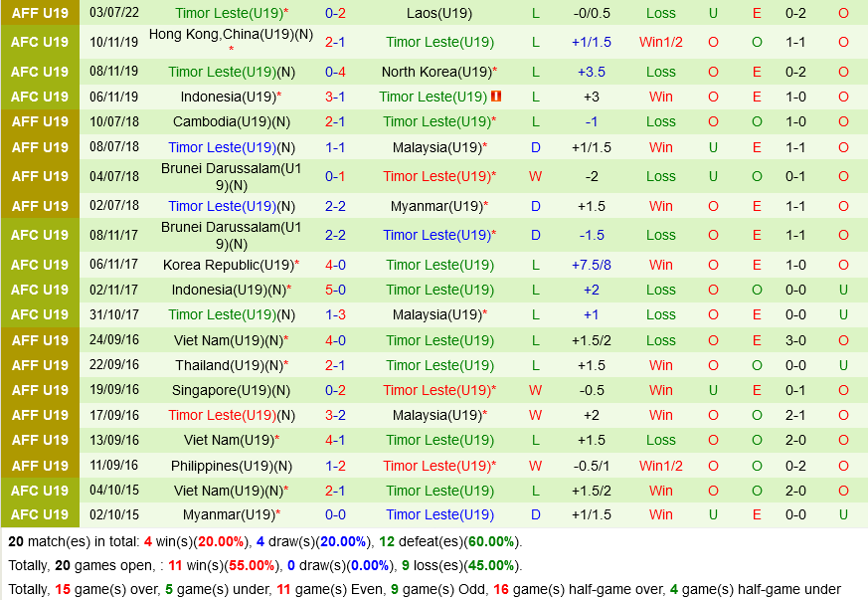Select Win1/2 result on the Hong Kong row
The height and width of the screenshot is (600, 868).
click(x=661, y=42)
